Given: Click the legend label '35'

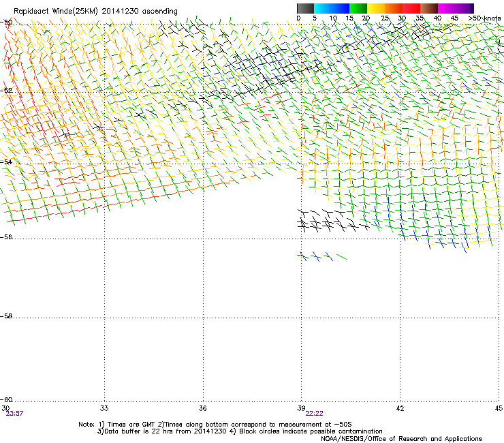Looking at the screenshot, I should click(x=420, y=18).
